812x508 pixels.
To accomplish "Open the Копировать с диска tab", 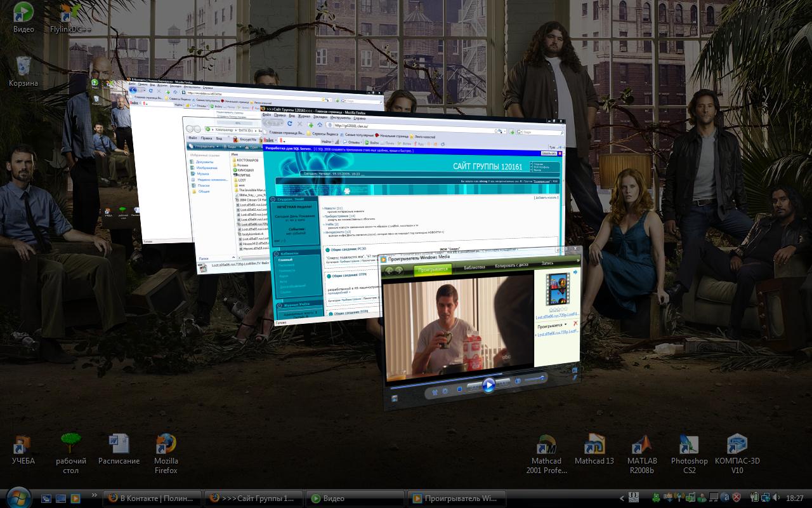I will pos(511,265).
